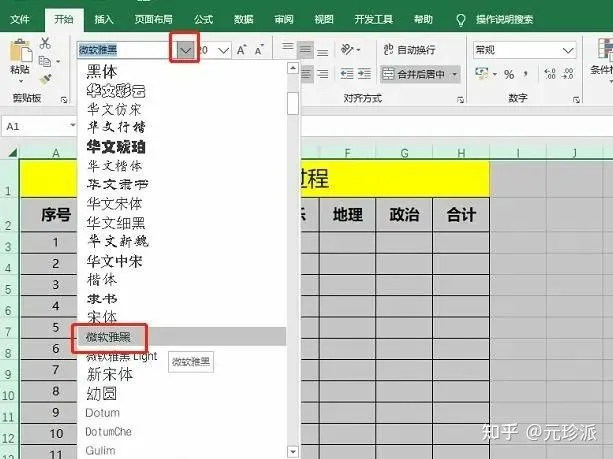Expand the 常规 number format dropdown
The height and width of the screenshot is (459, 613).
pos(570,49)
